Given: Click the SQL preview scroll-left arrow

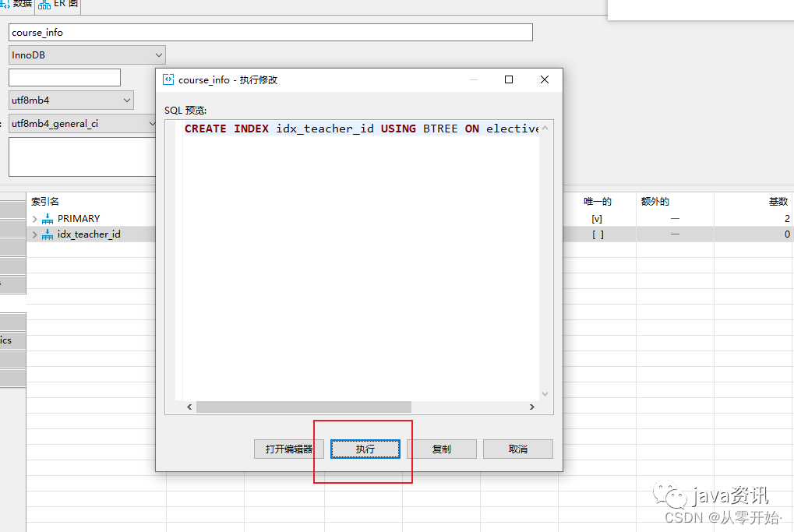Looking at the screenshot, I should pyautogui.click(x=189, y=407).
